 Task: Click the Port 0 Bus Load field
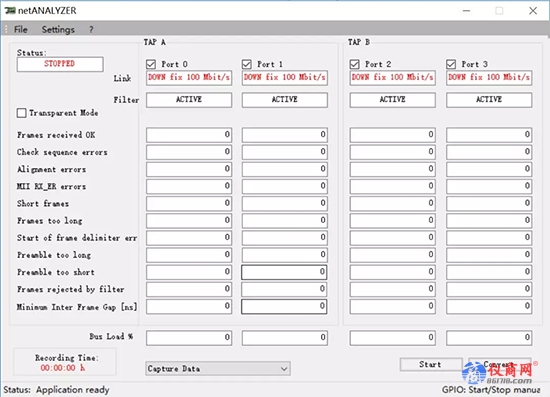(189, 338)
